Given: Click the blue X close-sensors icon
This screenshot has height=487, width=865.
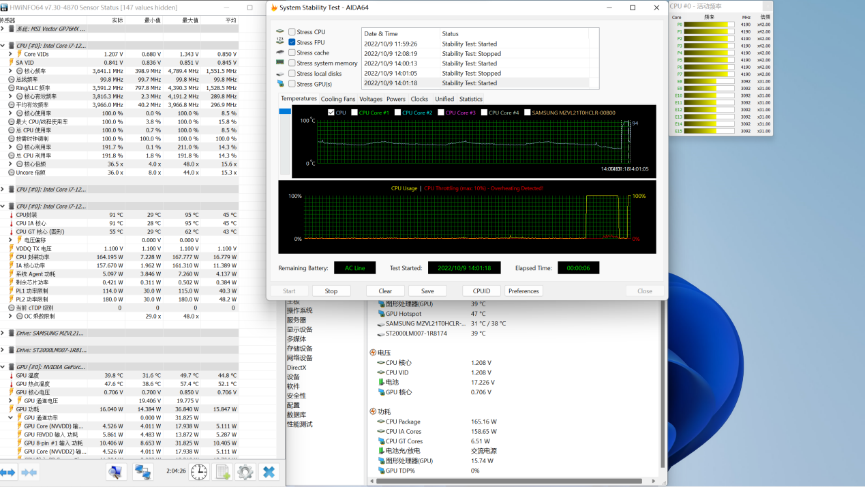Looking at the screenshot, I should pyautogui.click(x=269, y=472).
